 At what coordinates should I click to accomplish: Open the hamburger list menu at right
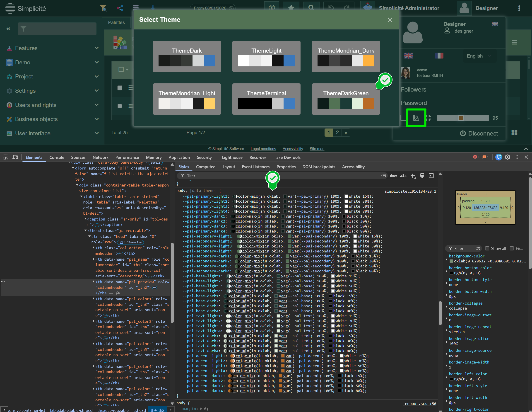514,42
